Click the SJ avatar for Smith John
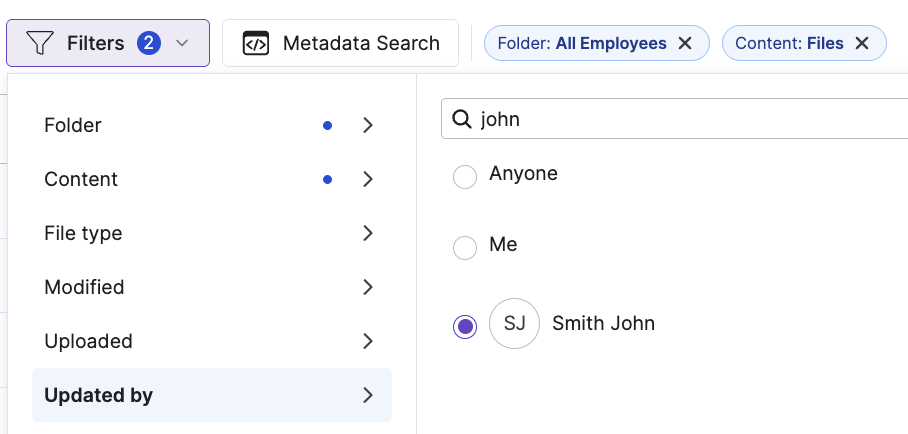 point(514,323)
